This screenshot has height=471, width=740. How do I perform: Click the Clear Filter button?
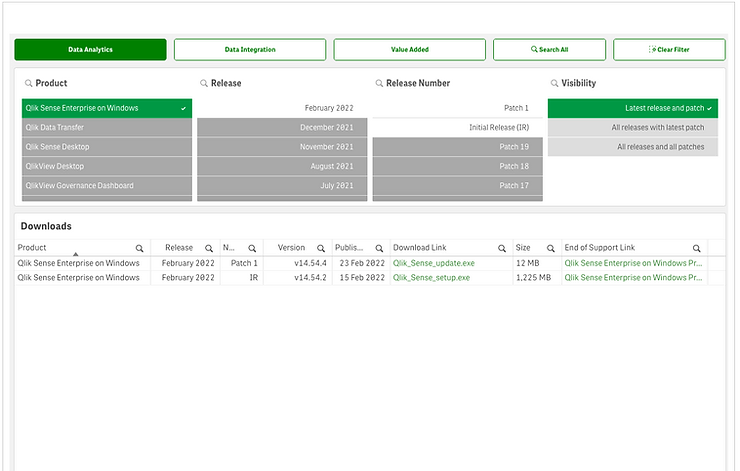(x=669, y=50)
